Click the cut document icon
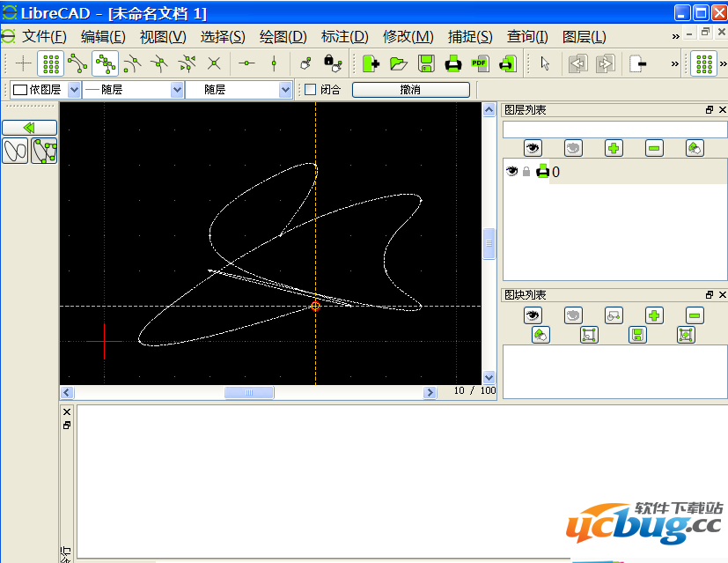This screenshot has width=728, height=563. 638,63
